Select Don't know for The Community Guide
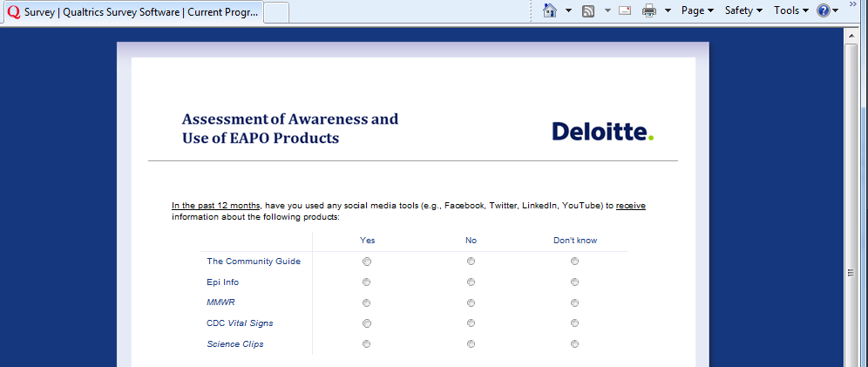The image size is (868, 367). tap(574, 262)
